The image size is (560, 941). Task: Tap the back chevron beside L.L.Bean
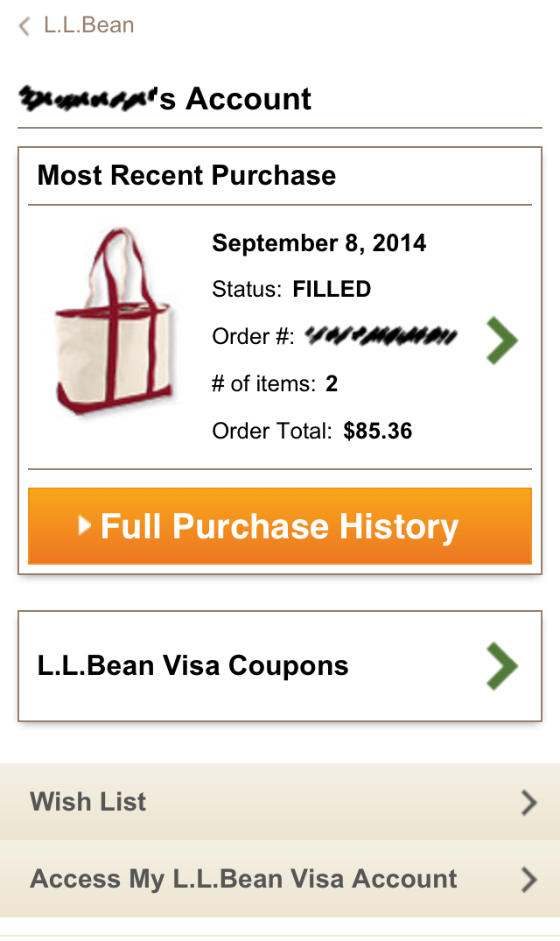tap(24, 26)
